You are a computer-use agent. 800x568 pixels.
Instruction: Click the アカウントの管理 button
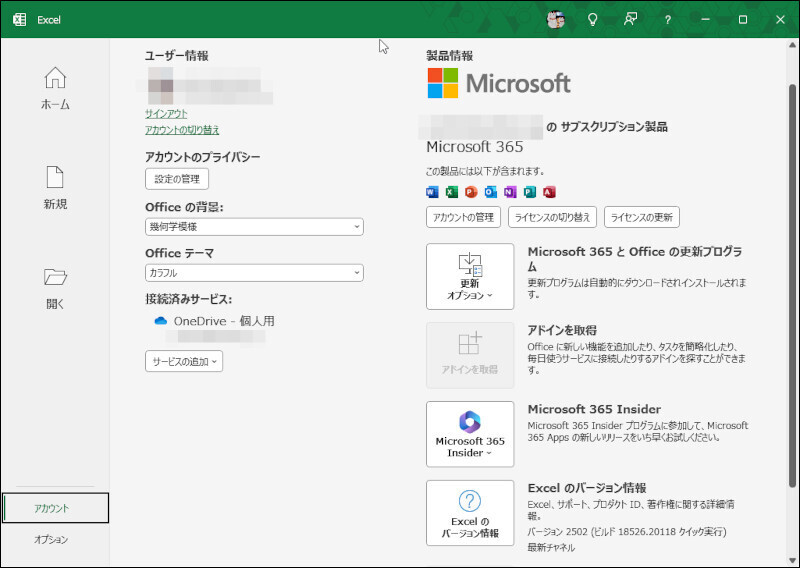pyautogui.click(x=463, y=217)
